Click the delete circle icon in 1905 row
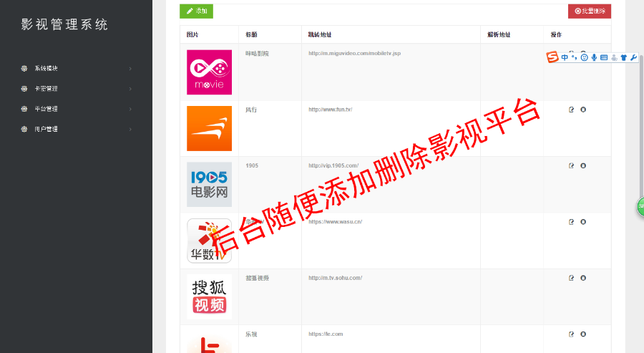Viewport: 644px width, 353px height. [582, 165]
